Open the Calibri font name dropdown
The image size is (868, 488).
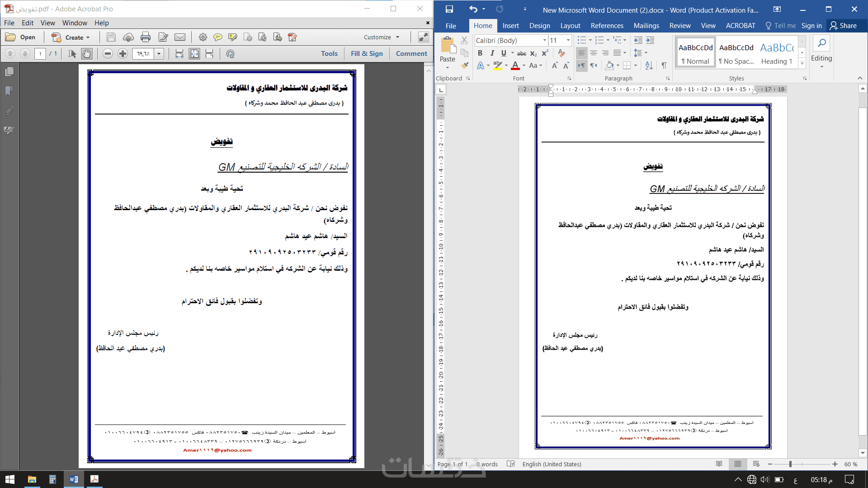544,41
